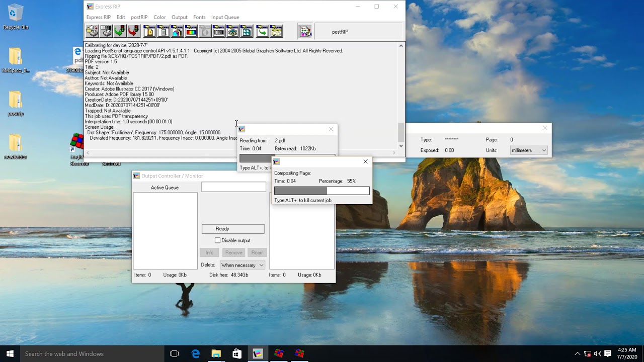Open the Output menu
Viewport: 644px width, 362px height.
(x=179, y=17)
